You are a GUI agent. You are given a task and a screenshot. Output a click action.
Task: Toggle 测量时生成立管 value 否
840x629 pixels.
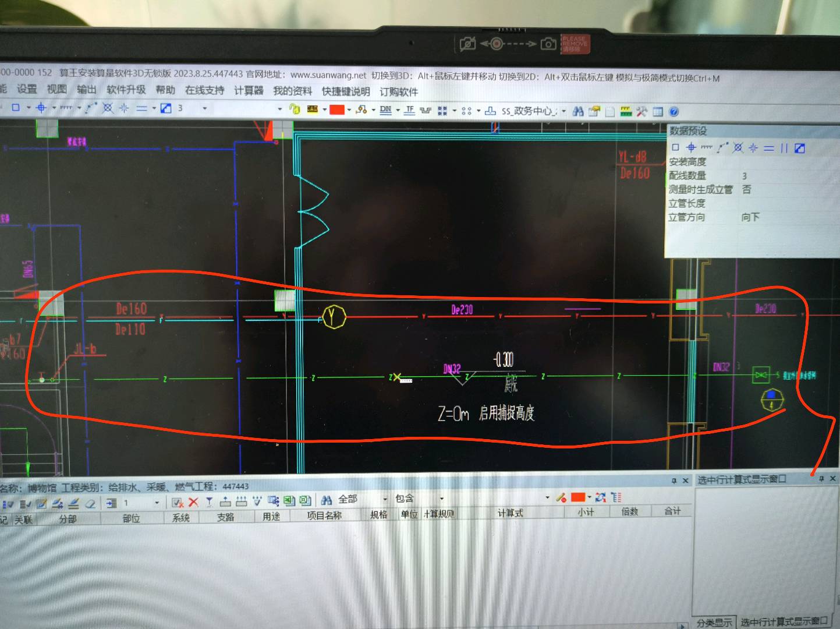point(746,189)
